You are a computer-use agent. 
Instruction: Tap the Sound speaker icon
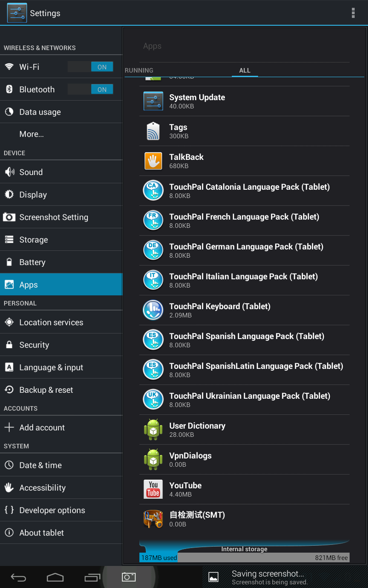(x=9, y=172)
